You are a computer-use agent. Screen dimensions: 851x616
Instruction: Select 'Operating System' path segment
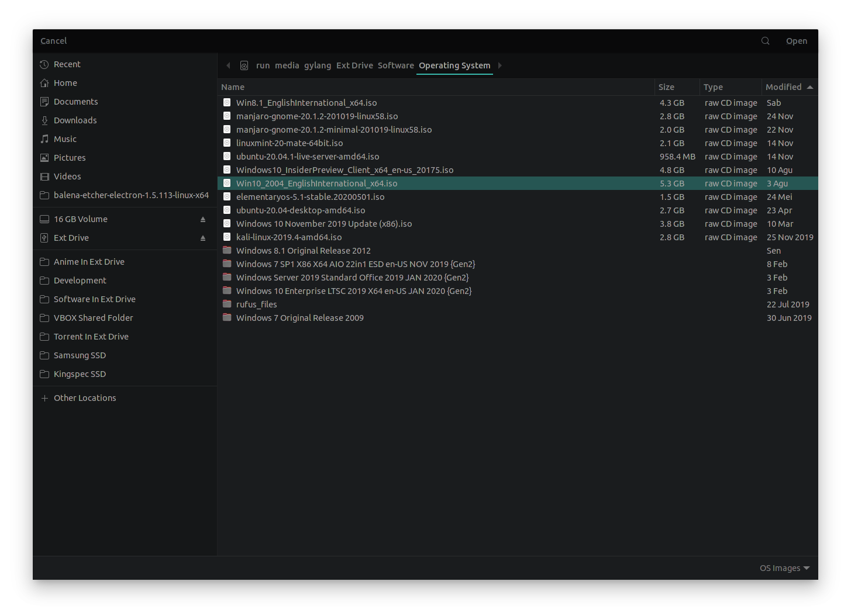[454, 65]
